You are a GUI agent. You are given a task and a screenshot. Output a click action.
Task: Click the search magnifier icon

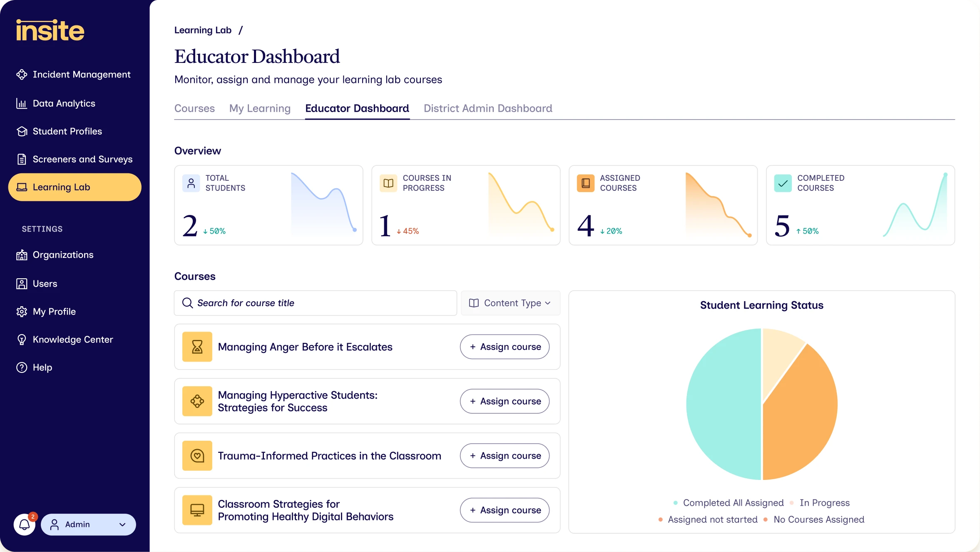pyautogui.click(x=188, y=303)
